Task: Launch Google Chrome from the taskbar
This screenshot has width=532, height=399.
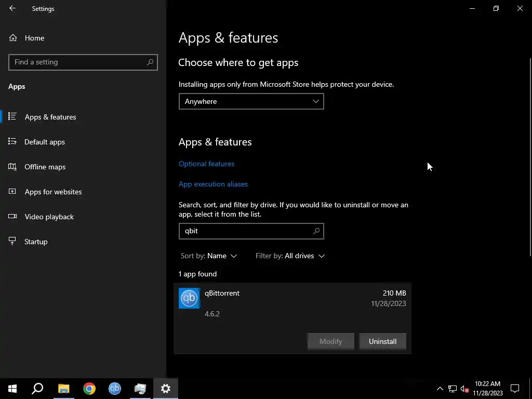Action: coord(89,389)
